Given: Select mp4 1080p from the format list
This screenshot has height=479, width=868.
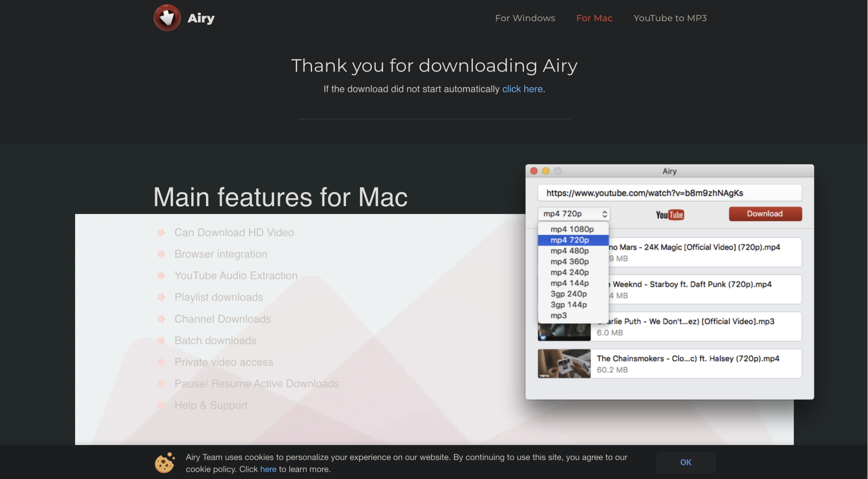Looking at the screenshot, I should point(573,229).
